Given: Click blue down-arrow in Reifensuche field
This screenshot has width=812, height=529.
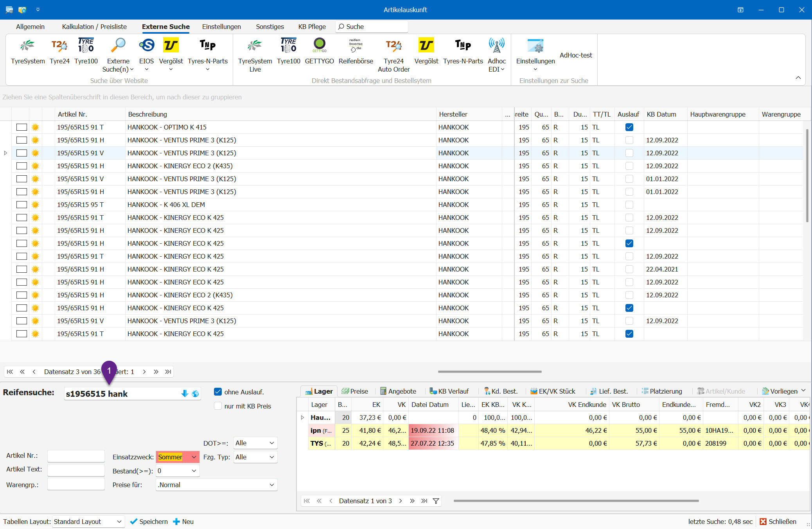Looking at the screenshot, I should coord(185,394).
